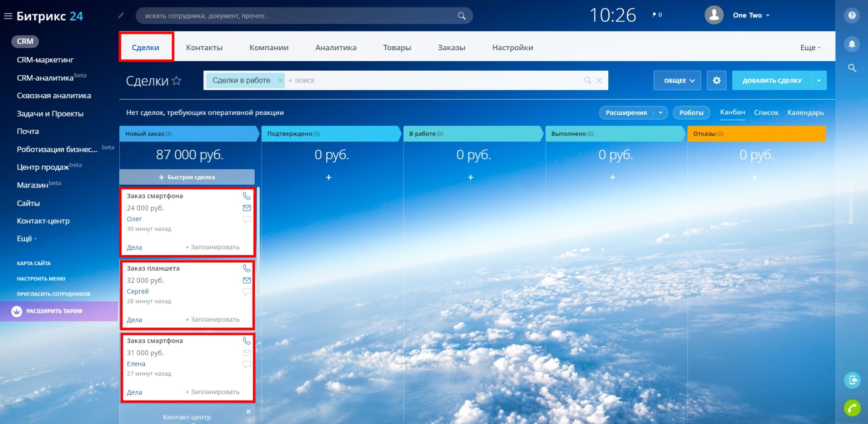Open the Аналитика tab
This screenshot has width=868, height=424.
point(336,47)
